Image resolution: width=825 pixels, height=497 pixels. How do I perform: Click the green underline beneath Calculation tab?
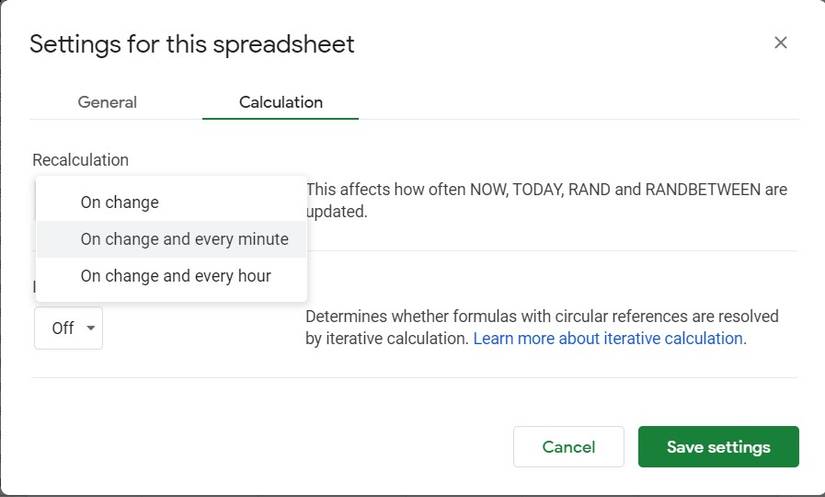[x=280, y=119]
